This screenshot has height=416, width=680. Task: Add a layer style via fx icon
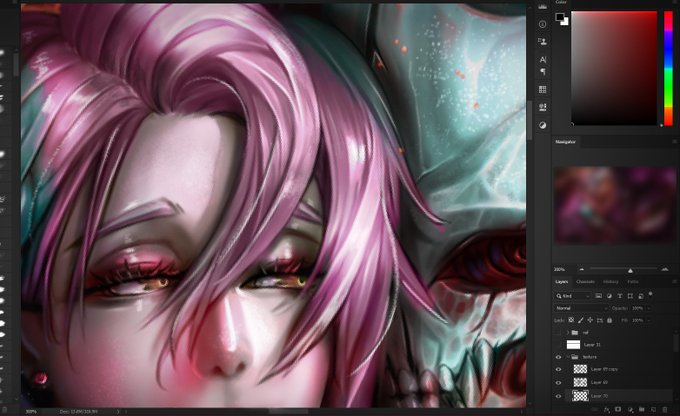click(607, 409)
